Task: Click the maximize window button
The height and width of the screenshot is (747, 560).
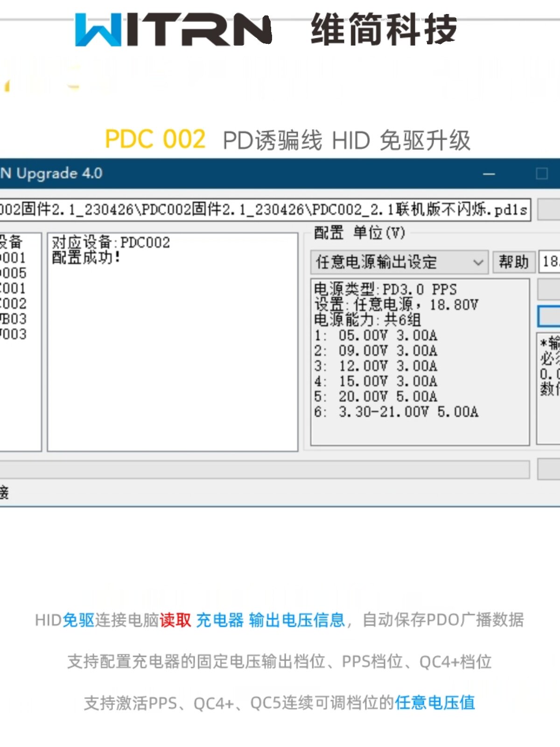Action: coord(542,174)
